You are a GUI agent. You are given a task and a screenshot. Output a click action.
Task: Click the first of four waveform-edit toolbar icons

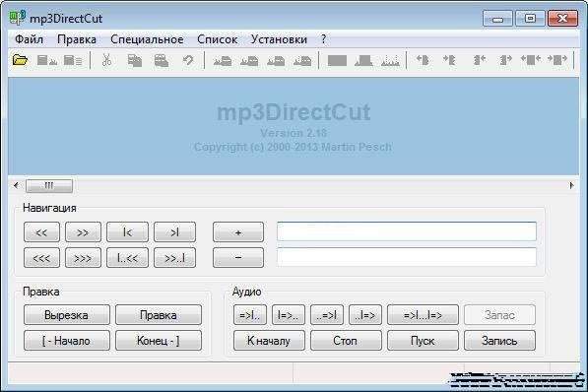coord(223,61)
